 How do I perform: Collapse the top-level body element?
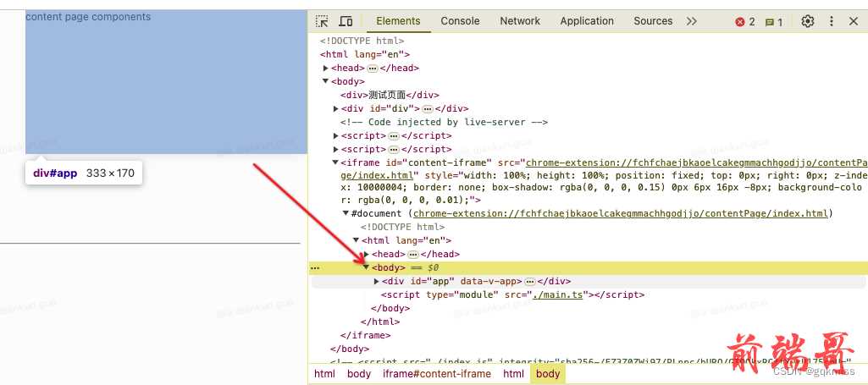(326, 81)
